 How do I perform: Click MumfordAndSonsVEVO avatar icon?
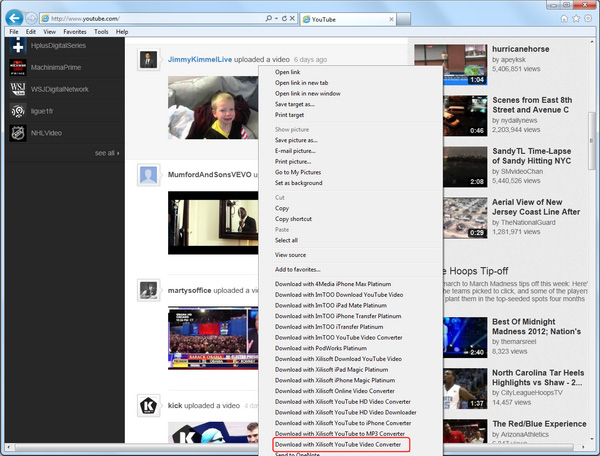148,175
